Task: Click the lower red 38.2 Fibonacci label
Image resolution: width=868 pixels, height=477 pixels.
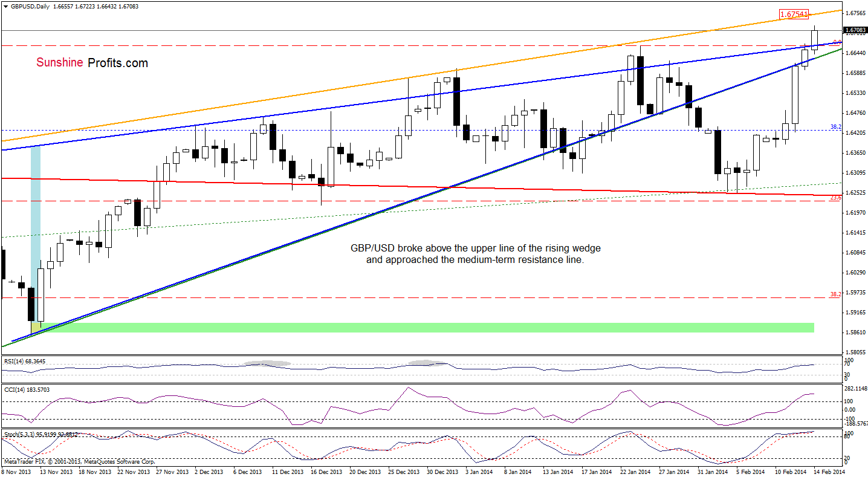Action: tap(835, 294)
